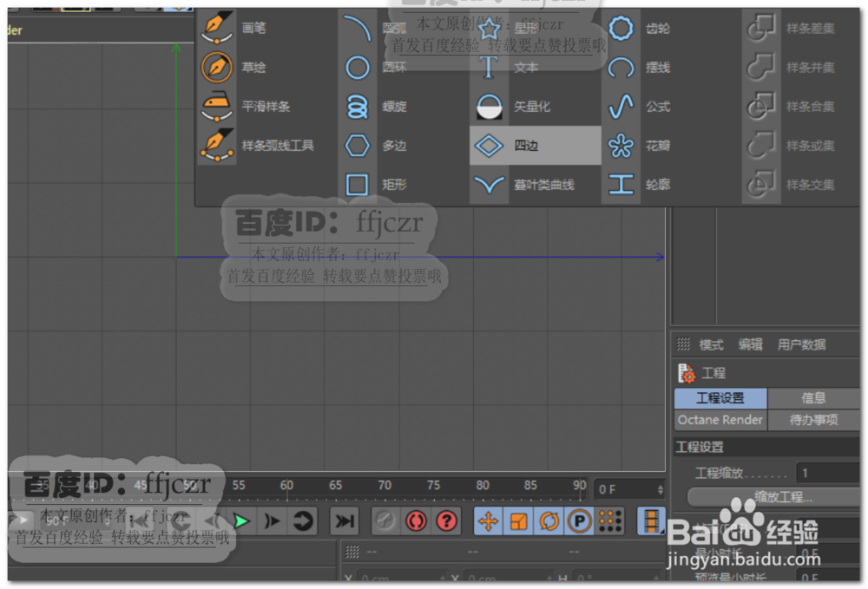Open the 用户数据 user data menu
This screenshot has width=868, height=589.
coord(801,344)
